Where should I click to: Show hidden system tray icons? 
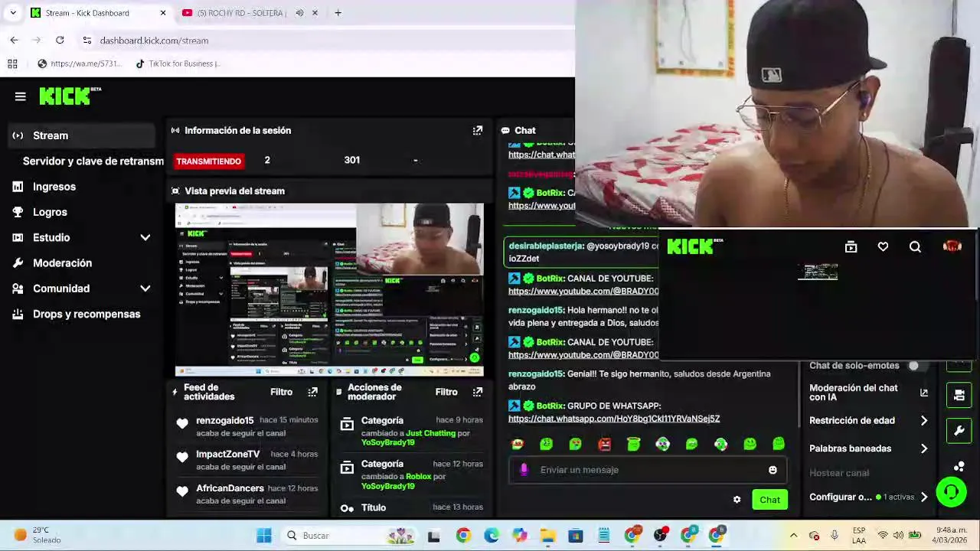(x=793, y=536)
